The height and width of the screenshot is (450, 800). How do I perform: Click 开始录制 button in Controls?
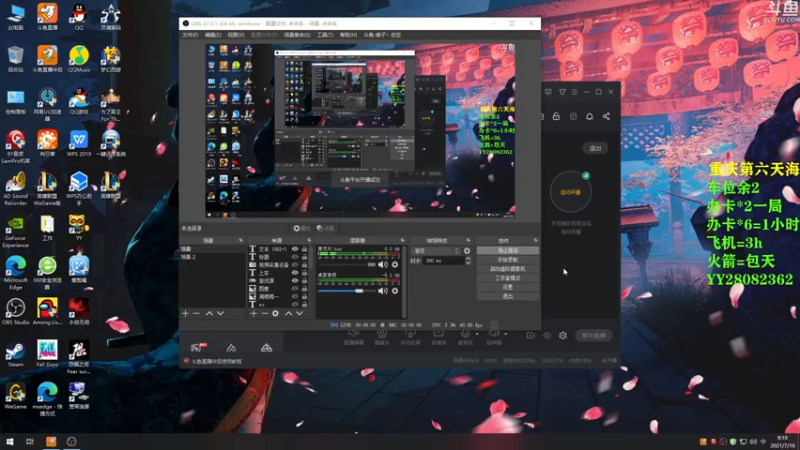tap(508, 260)
